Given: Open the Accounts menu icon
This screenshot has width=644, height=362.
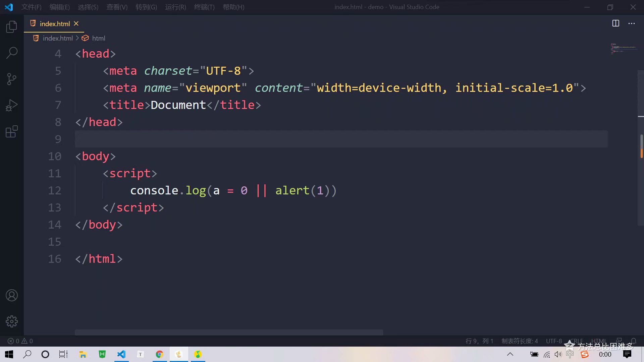Looking at the screenshot, I should point(12,295).
